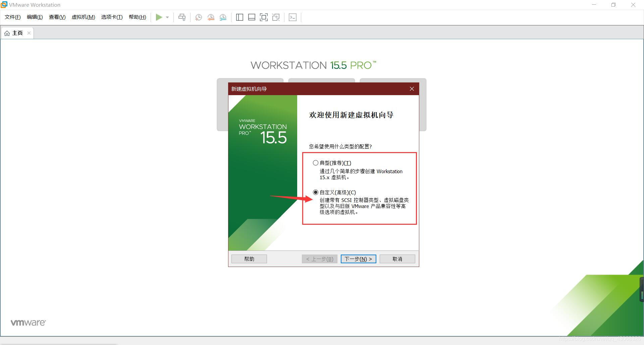Minimize the VMware Workstation window
The width and height of the screenshot is (644, 345).
tap(594, 5)
